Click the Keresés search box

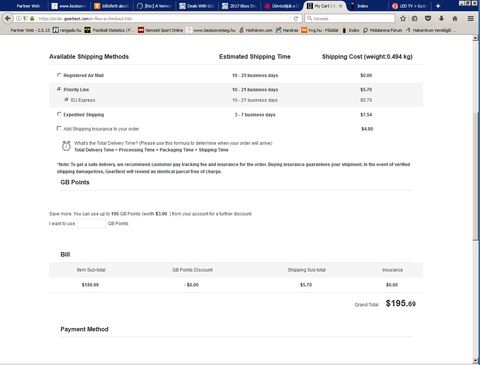[350, 19]
